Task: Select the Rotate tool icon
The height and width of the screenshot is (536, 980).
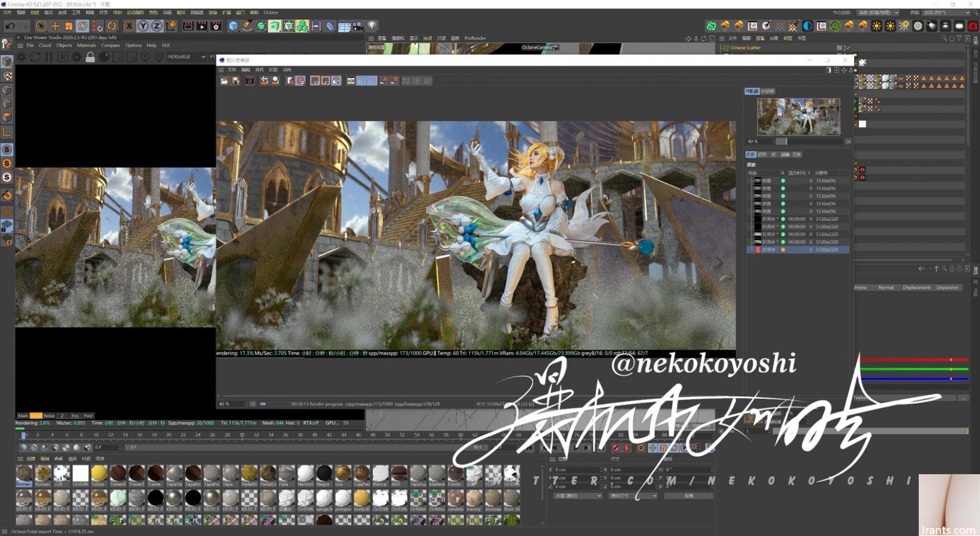Action: click(x=83, y=26)
